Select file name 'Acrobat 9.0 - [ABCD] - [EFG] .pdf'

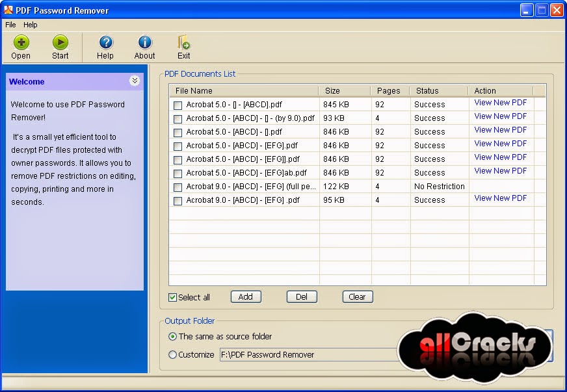point(243,200)
